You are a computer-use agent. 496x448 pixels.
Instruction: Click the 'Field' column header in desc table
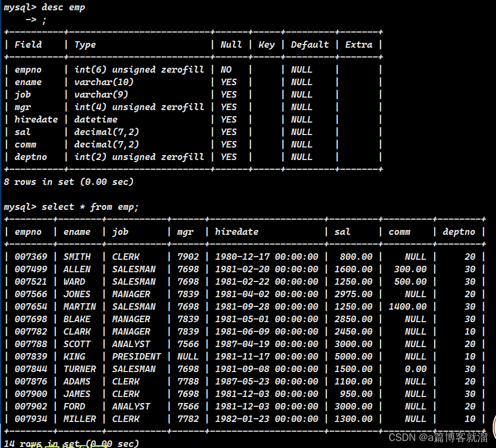(x=28, y=44)
